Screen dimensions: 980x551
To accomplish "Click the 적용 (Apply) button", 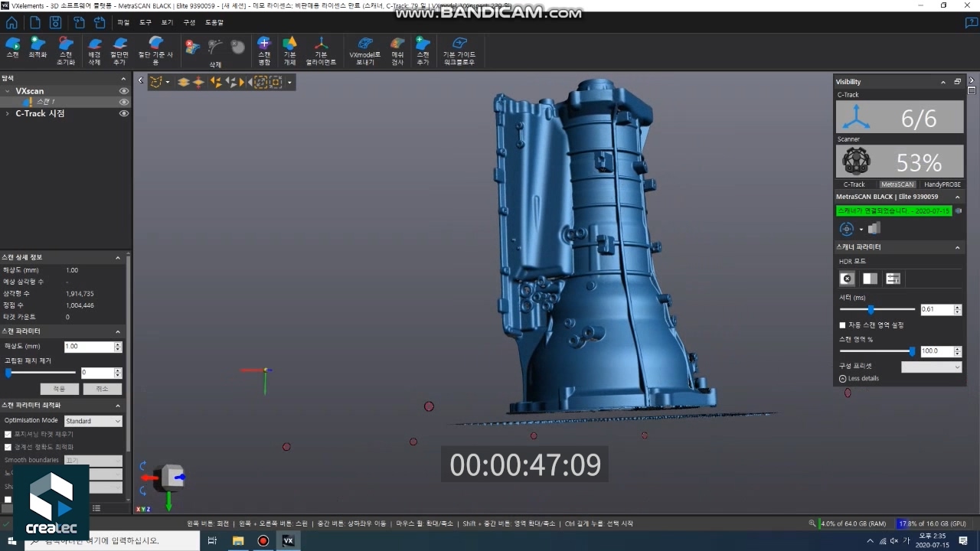I will tap(59, 389).
